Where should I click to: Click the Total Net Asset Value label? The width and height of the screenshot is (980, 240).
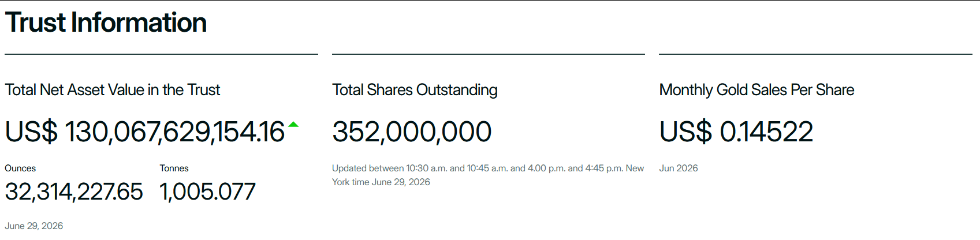pyautogui.click(x=113, y=90)
